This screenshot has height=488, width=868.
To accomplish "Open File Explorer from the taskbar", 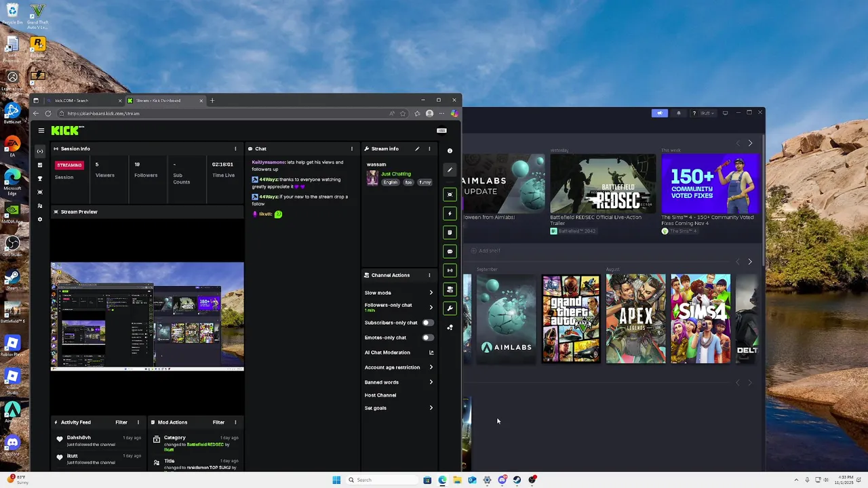I will (x=457, y=480).
